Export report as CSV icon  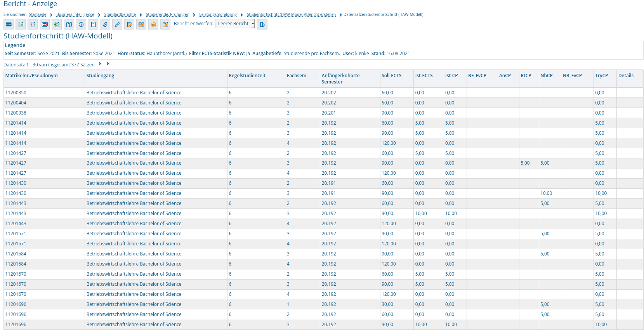(x=57, y=24)
